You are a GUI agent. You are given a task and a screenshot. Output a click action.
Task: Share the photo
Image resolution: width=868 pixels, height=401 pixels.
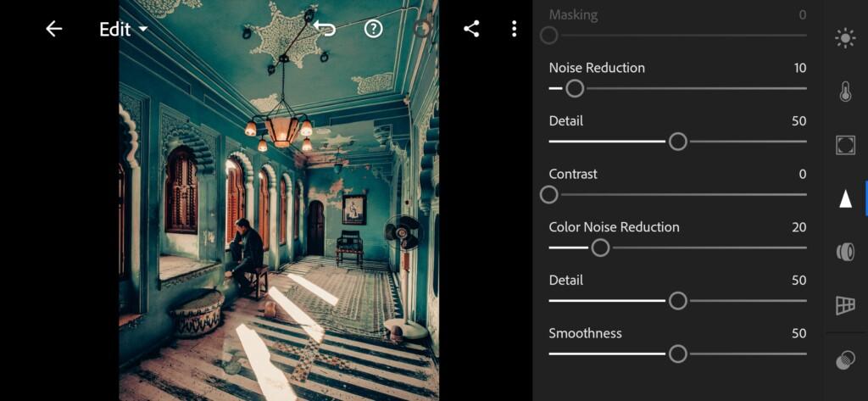click(471, 29)
